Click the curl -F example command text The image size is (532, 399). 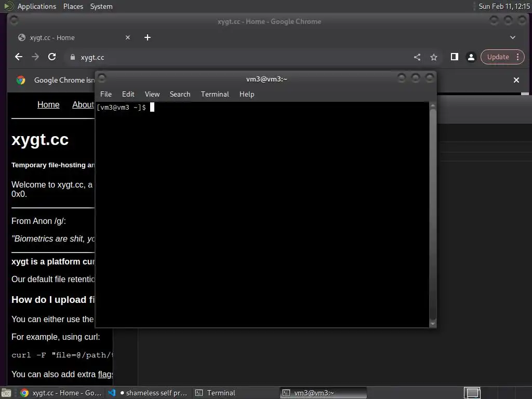(x=62, y=355)
